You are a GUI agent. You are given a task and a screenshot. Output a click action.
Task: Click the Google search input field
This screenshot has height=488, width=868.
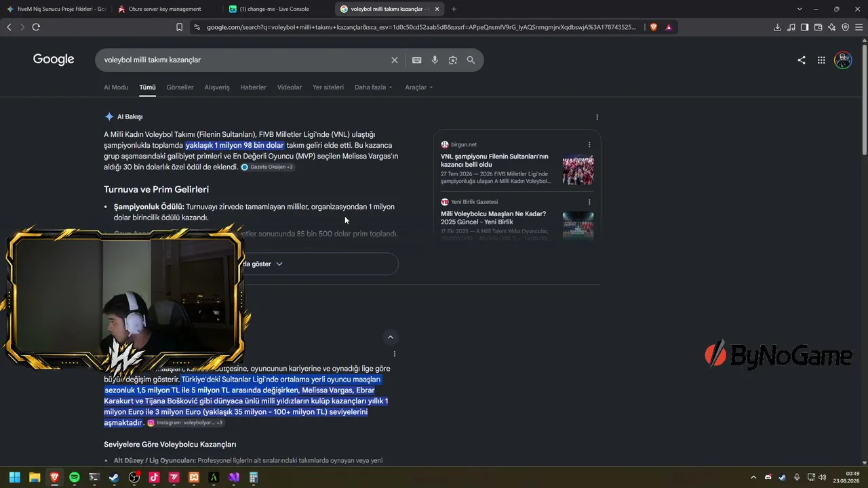[244, 60]
